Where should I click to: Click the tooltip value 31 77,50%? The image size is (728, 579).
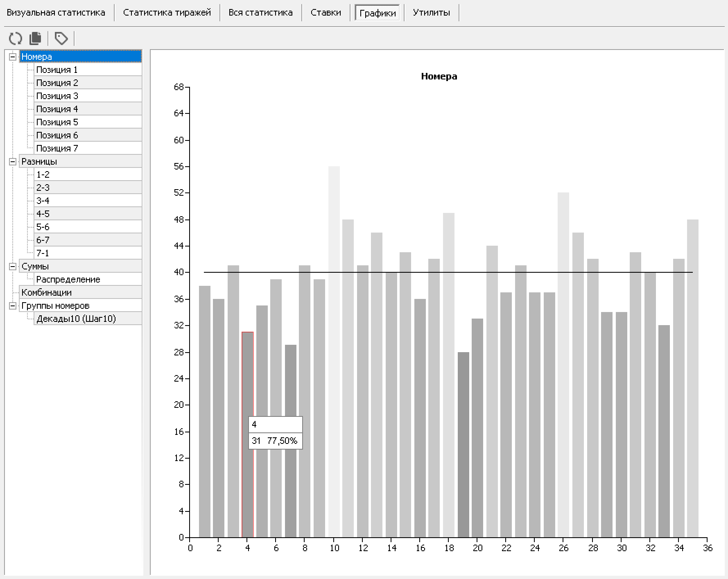[275, 441]
